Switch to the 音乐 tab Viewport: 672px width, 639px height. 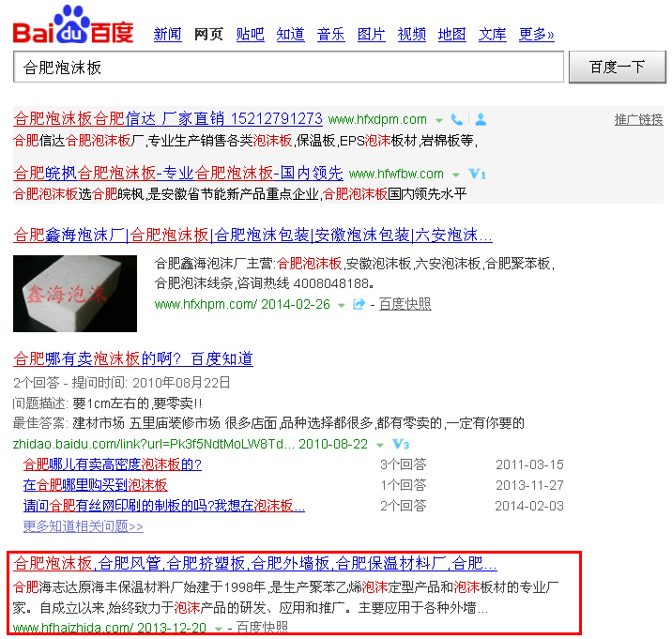click(x=330, y=34)
